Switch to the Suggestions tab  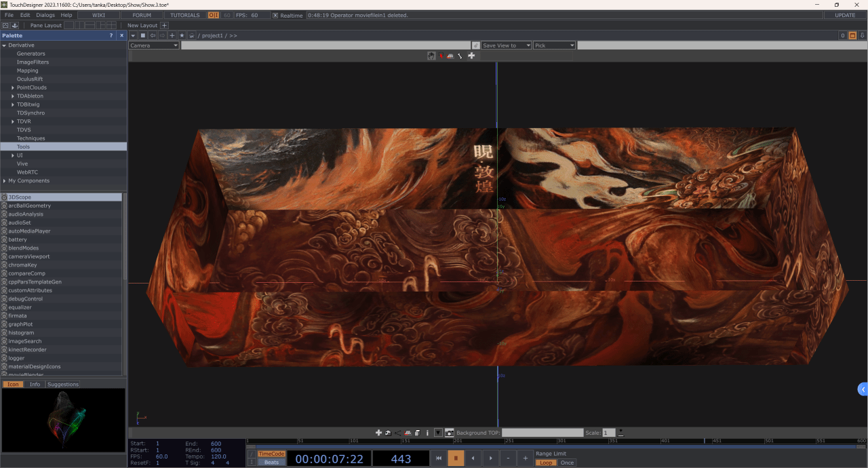point(63,384)
